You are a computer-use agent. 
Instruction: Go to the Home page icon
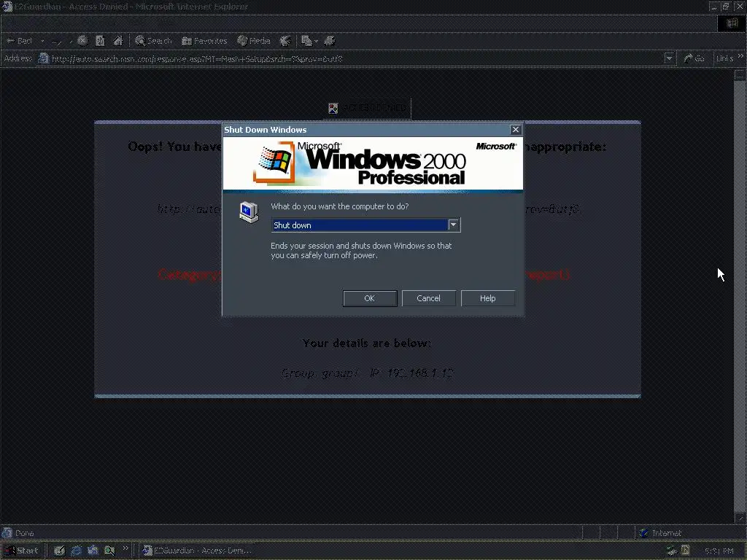point(117,41)
